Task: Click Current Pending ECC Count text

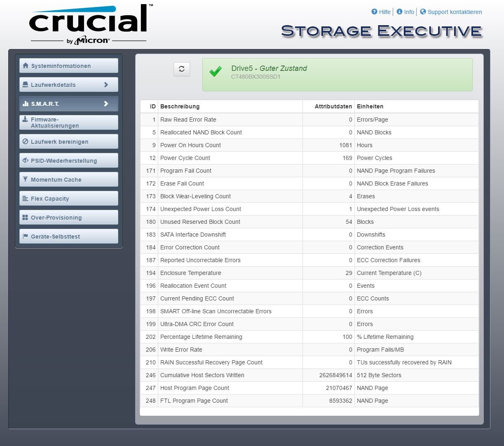Action: 197,298
